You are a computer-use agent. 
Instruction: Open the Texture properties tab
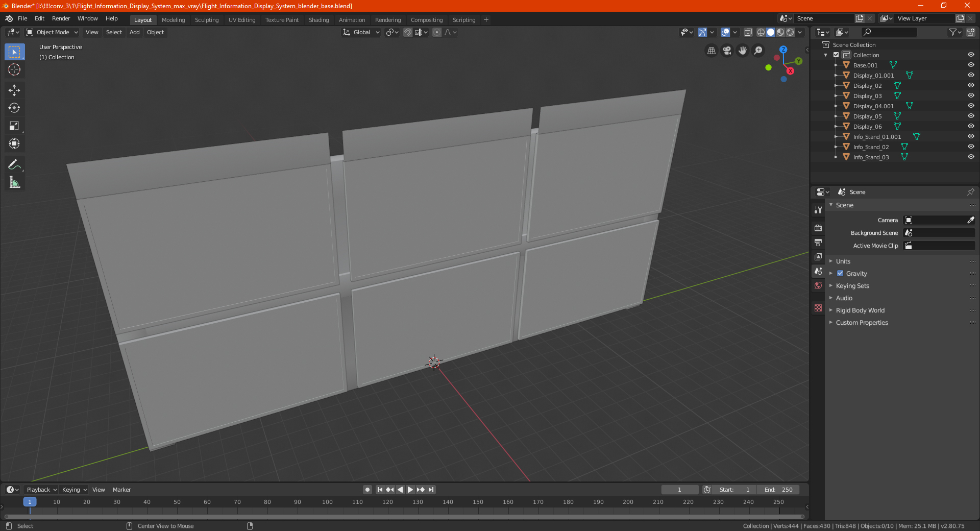tap(818, 308)
